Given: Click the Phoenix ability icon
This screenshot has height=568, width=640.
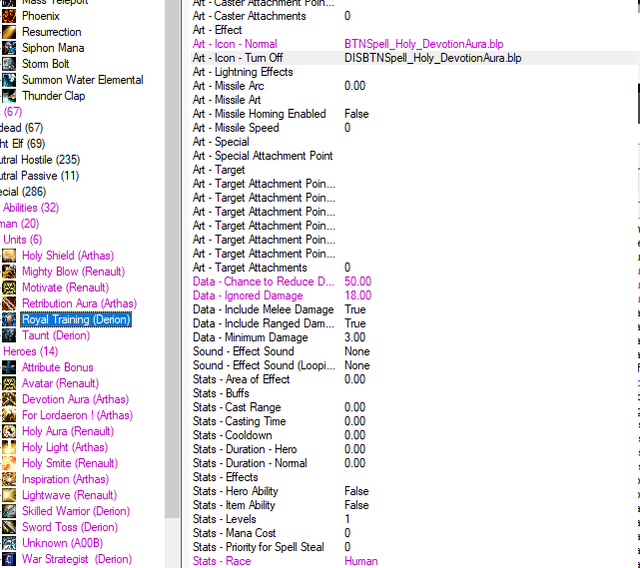Looking at the screenshot, I should 9,16.
